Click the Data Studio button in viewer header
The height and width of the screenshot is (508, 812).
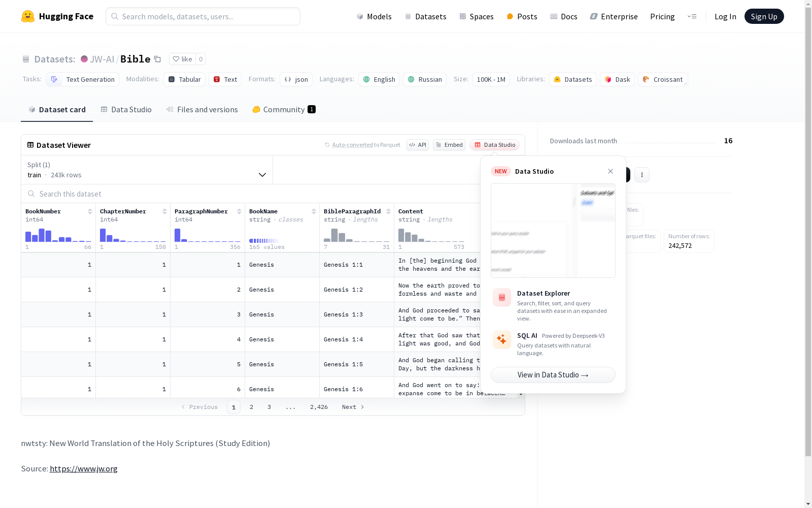tap(494, 145)
